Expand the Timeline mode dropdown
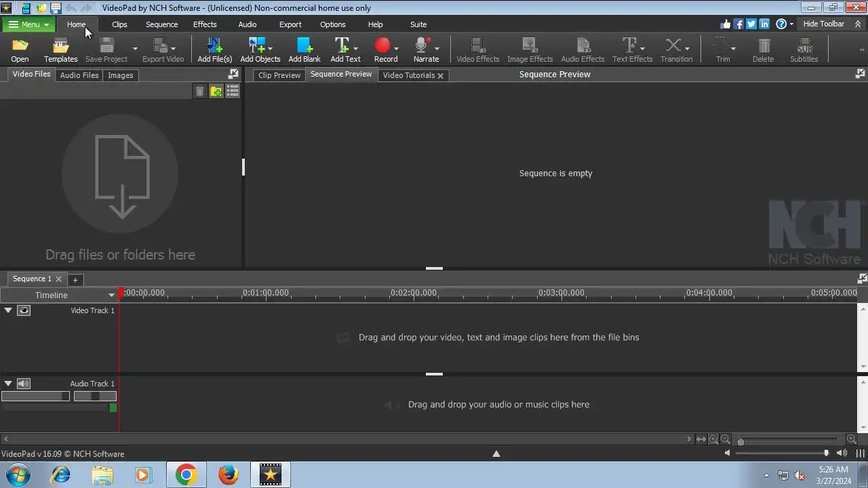 point(111,296)
